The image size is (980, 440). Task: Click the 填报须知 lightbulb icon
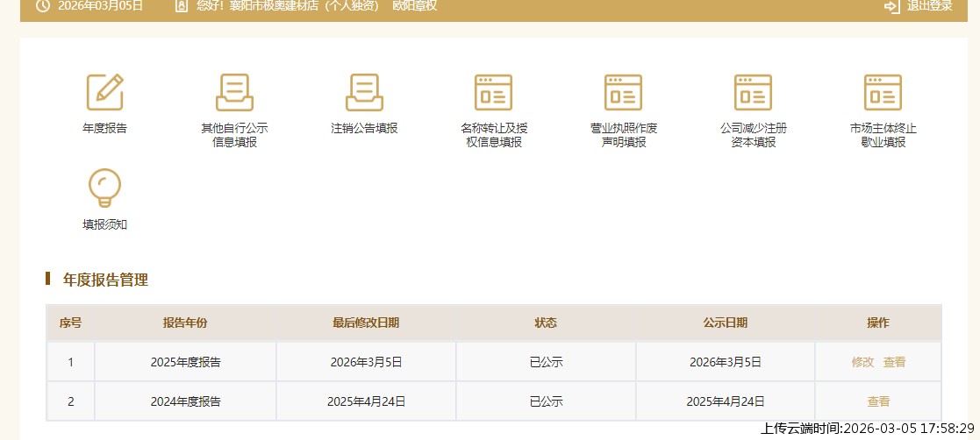[x=104, y=188]
